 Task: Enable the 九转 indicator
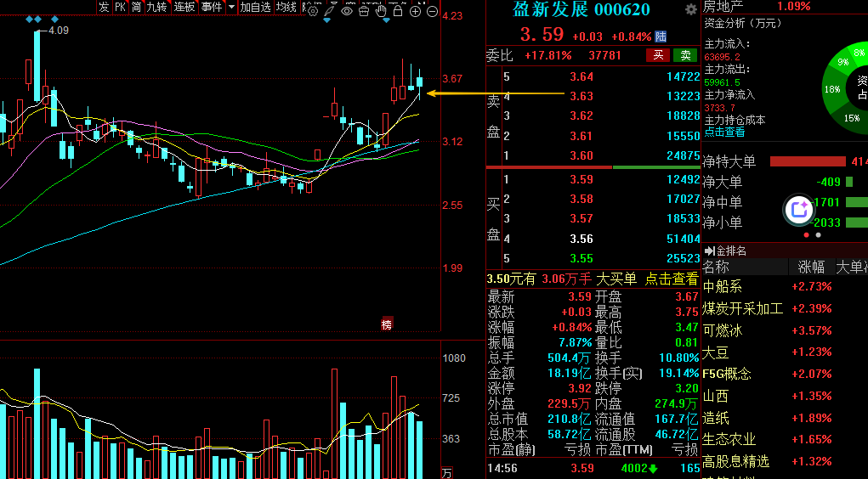click(156, 7)
